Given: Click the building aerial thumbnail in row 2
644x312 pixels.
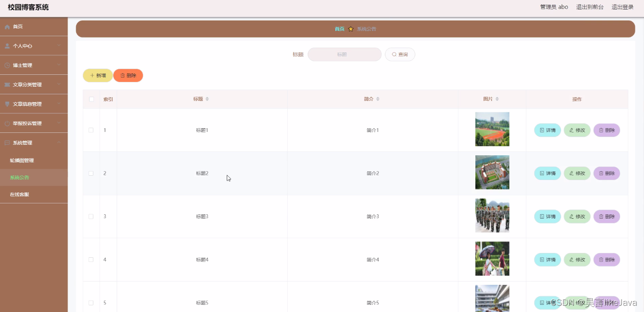Looking at the screenshot, I should point(492,172).
